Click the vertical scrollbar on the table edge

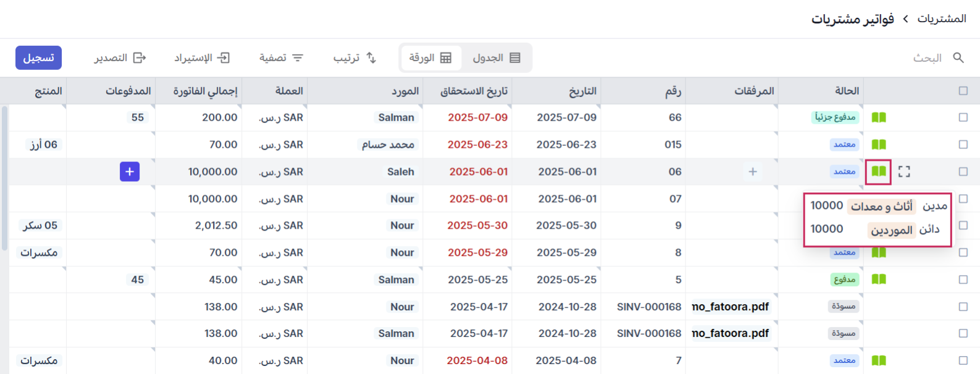pos(5,178)
